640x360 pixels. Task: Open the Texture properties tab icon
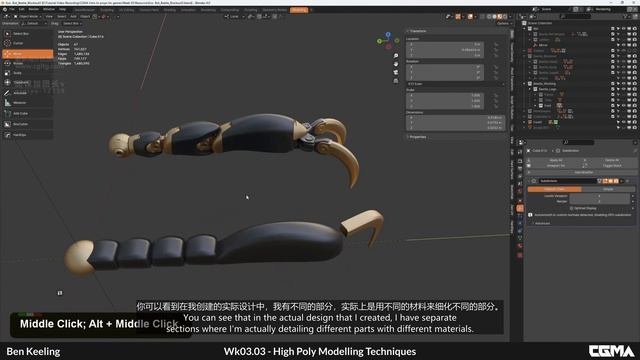point(520,256)
